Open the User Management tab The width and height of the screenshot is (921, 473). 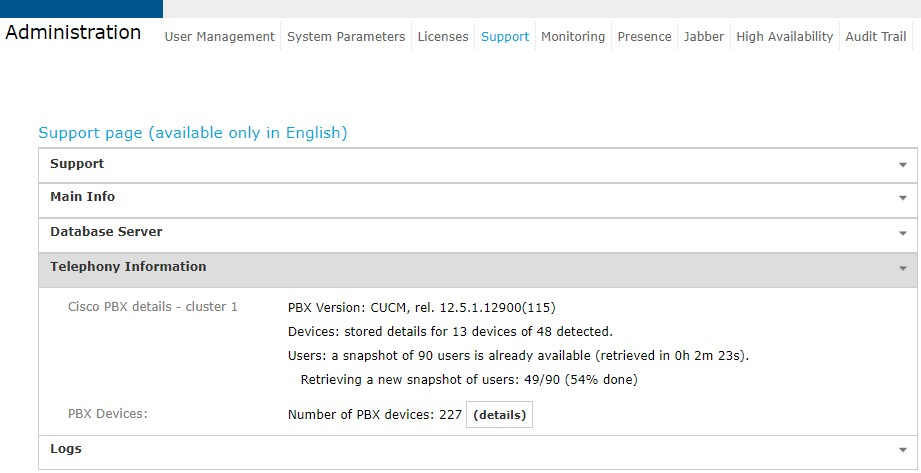click(219, 37)
